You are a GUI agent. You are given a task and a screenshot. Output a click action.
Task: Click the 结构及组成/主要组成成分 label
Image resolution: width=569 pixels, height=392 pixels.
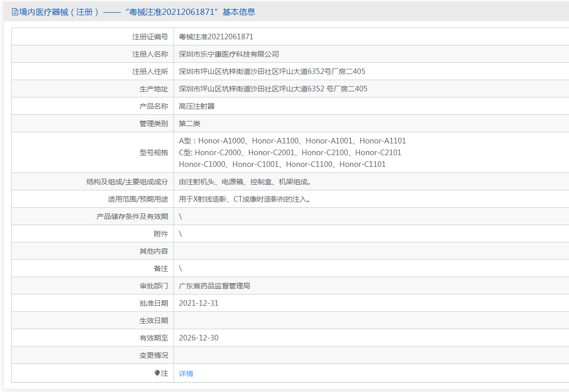tap(128, 182)
